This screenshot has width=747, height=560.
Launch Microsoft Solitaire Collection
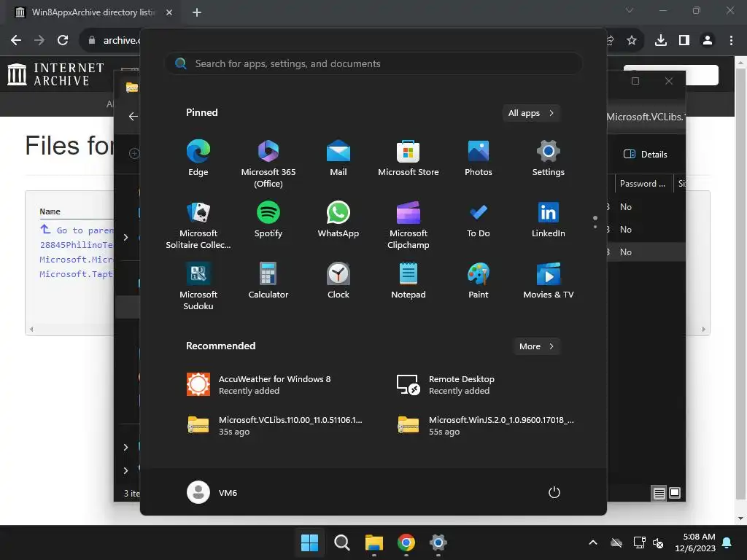198,225
